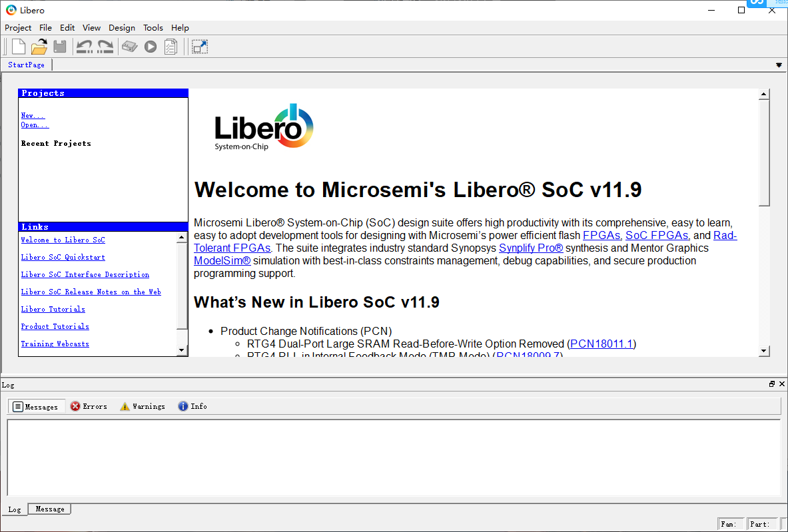
Task: Open the View menu
Action: [x=91, y=27]
